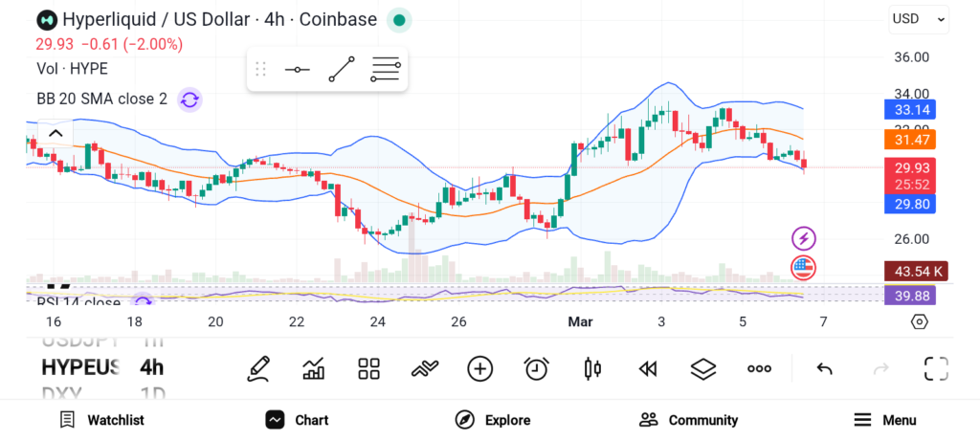Select the horizontal line drawing tool
Image resolution: width=980 pixels, height=441 pixels.
point(298,70)
